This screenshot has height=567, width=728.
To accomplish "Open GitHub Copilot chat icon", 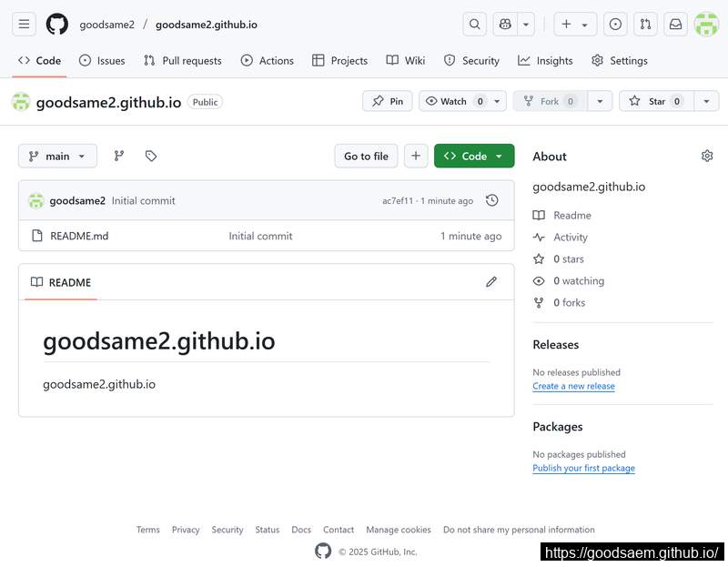I will point(505,25).
